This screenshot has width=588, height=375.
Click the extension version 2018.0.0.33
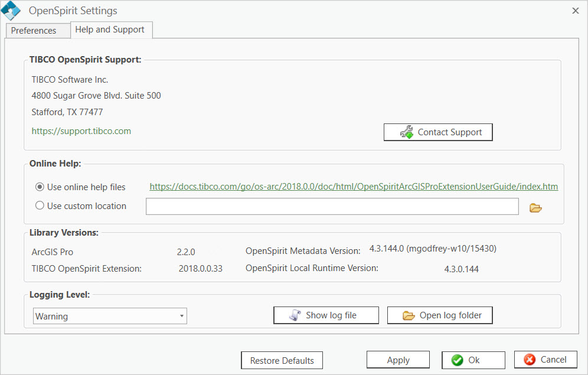tap(201, 269)
